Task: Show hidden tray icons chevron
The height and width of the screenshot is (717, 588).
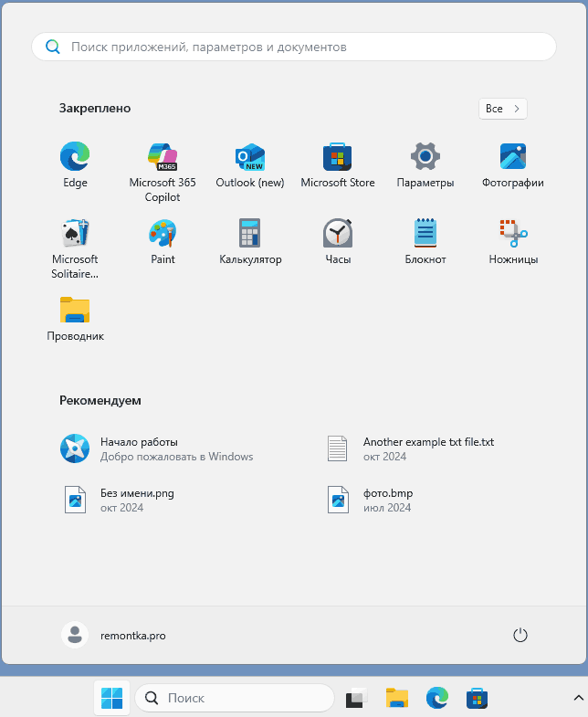Action: pos(578,698)
